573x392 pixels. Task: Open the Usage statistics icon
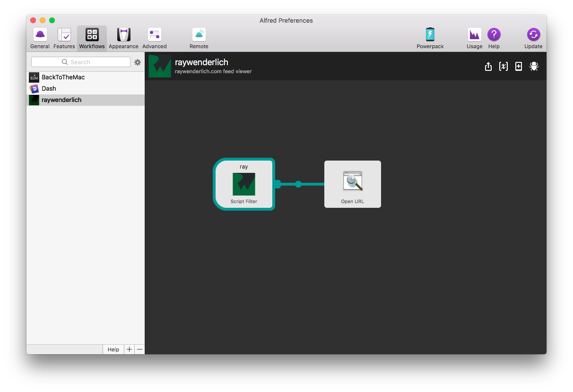(x=475, y=34)
